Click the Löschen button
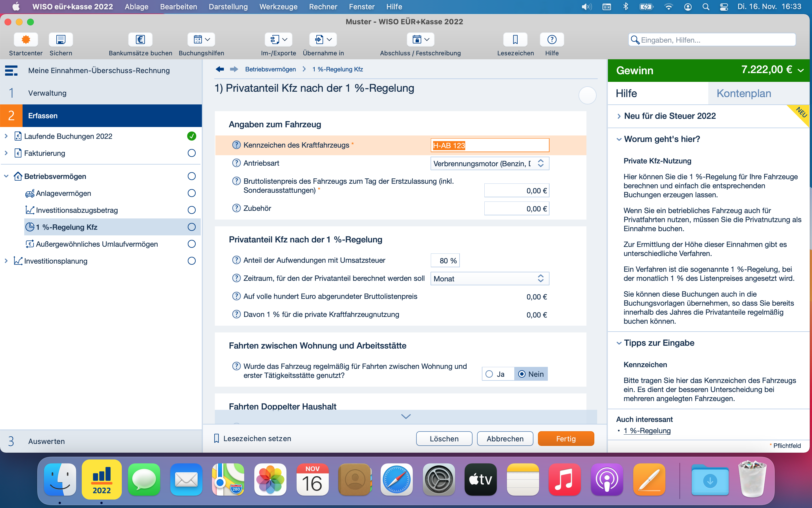Viewport: 812px width, 508px height. pyautogui.click(x=444, y=439)
